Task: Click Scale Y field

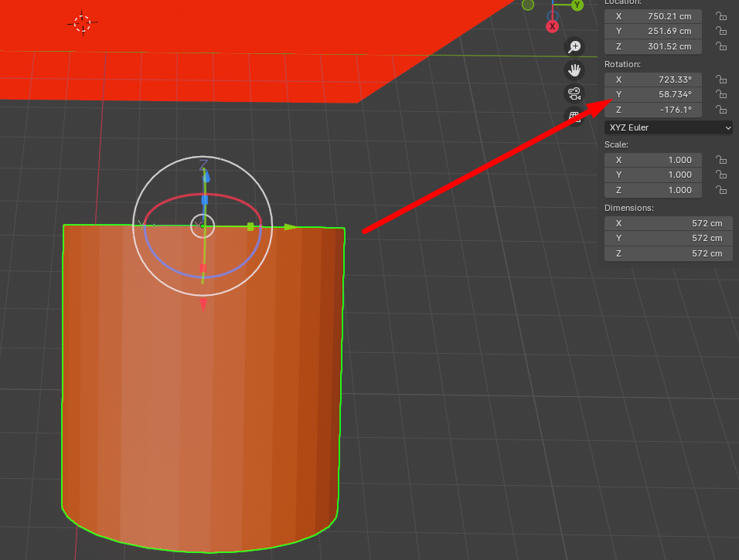Action: [x=653, y=175]
